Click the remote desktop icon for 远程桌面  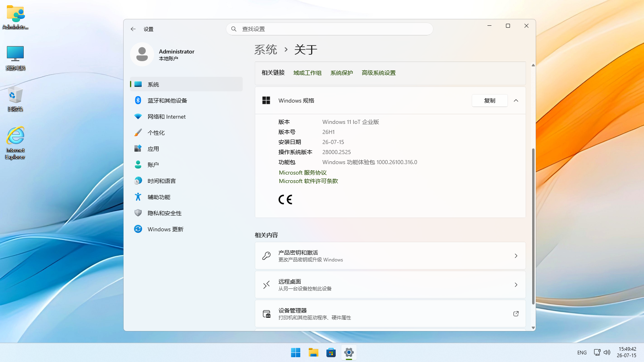pyautogui.click(x=266, y=285)
